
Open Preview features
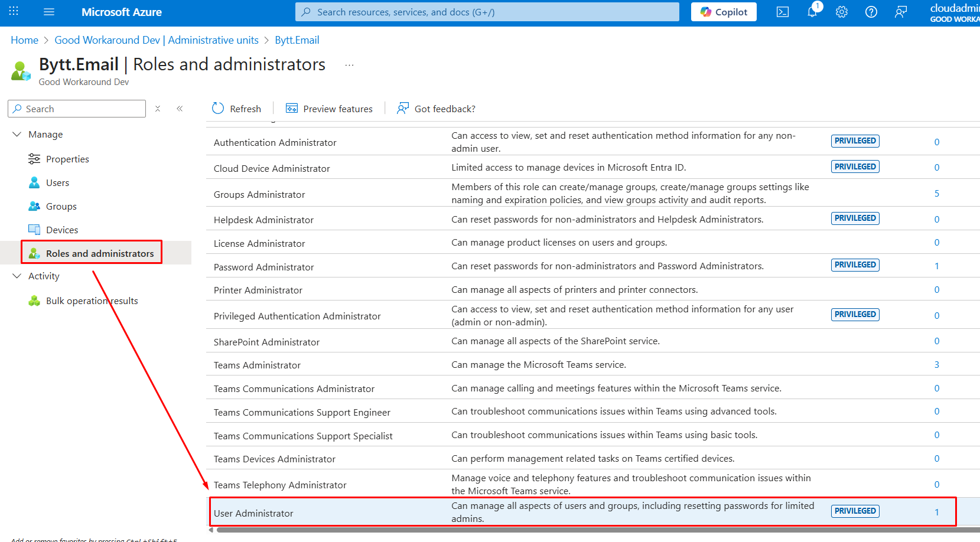click(329, 109)
